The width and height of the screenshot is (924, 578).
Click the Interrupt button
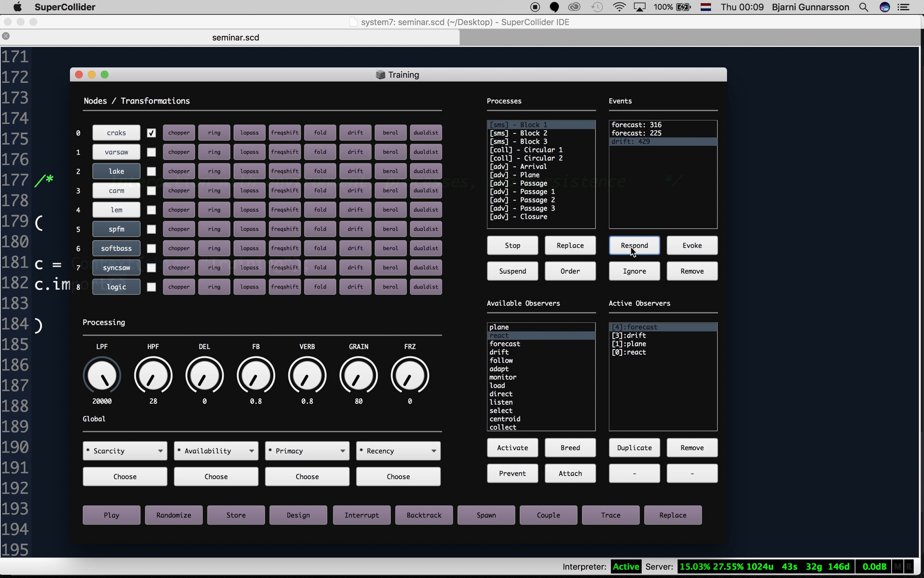tap(362, 515)
